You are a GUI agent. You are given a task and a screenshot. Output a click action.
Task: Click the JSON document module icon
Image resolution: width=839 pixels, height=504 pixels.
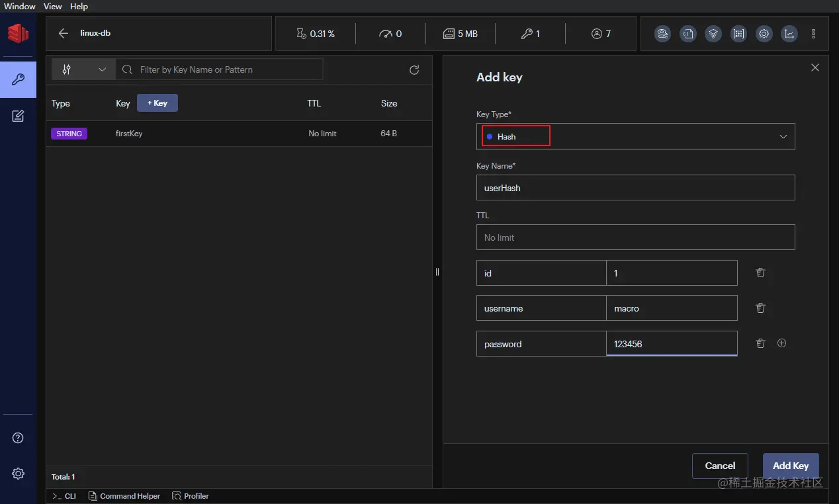coord(688,34)
